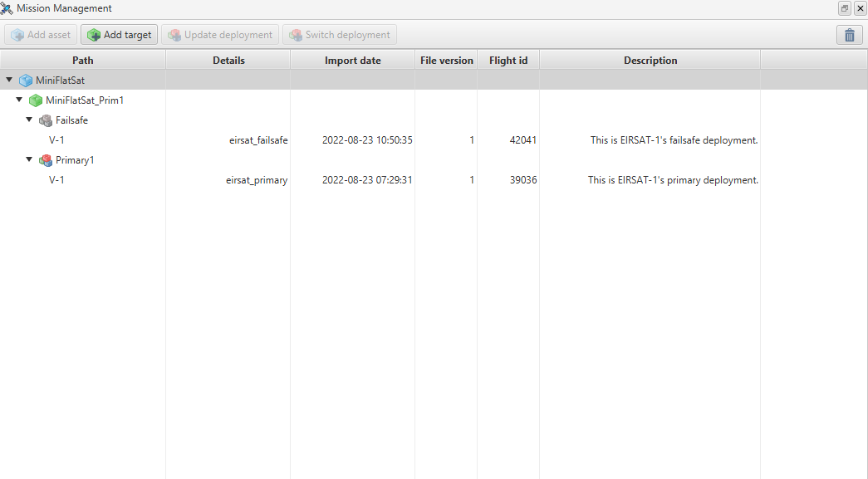Viewport: 868px width, 479px height.
Task: Click the restore/float panel icon
Action: click(x=845, y=8)
